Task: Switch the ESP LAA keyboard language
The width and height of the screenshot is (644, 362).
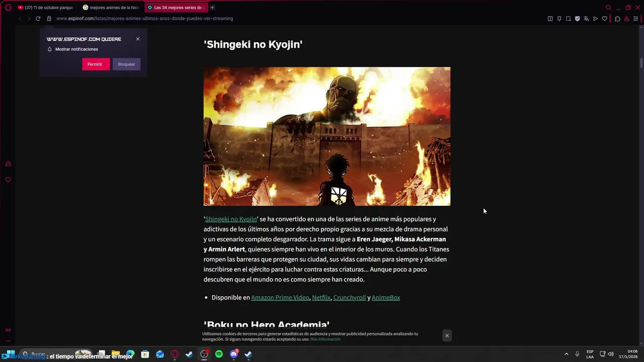Action: [x=590, y=354]
